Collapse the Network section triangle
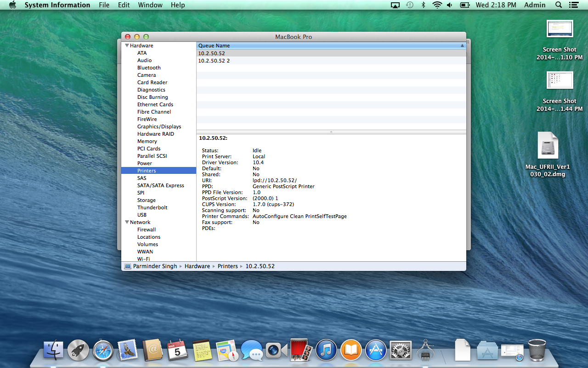This screenshot has height=368, width=588. click(x=127, y=222)
